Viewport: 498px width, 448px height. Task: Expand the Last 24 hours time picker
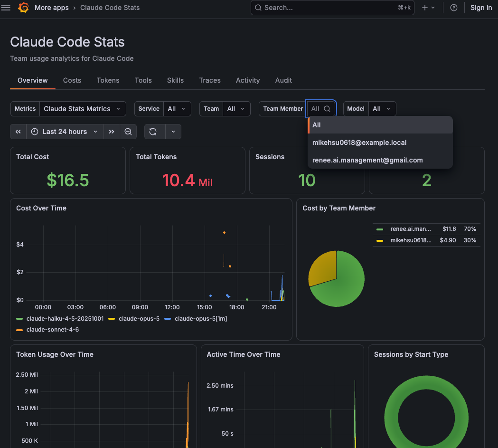pyautogui.click(x=65, y=132)
